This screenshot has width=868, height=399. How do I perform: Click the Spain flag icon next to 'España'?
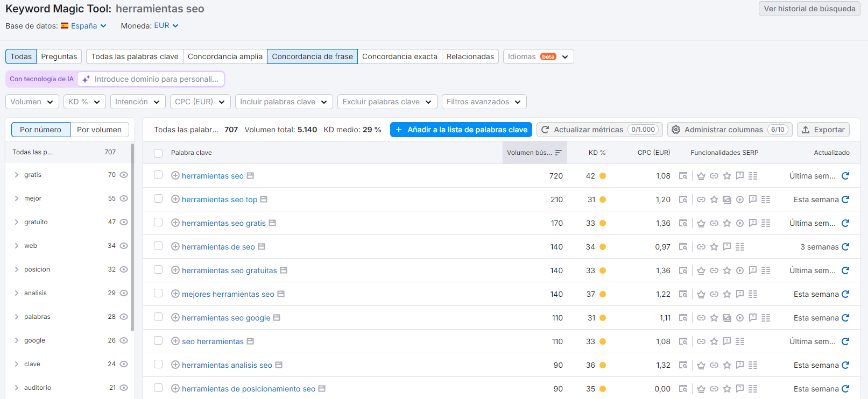coord(65,25)
